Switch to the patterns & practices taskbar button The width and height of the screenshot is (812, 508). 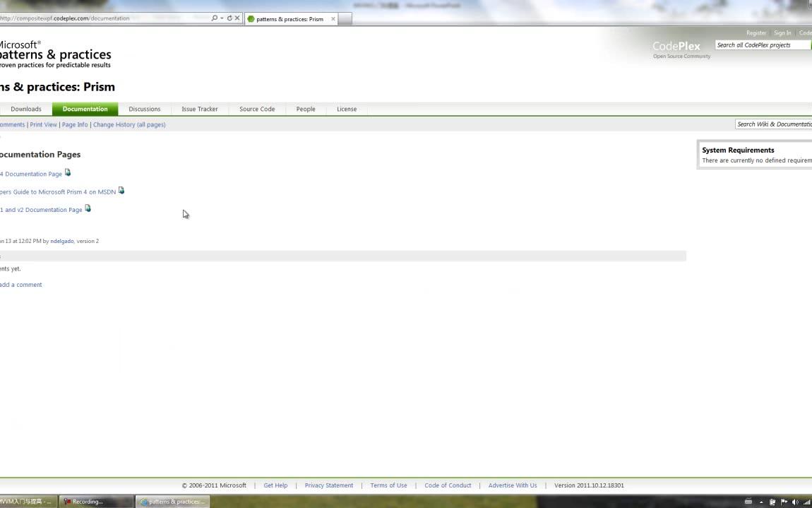(172, 501)
